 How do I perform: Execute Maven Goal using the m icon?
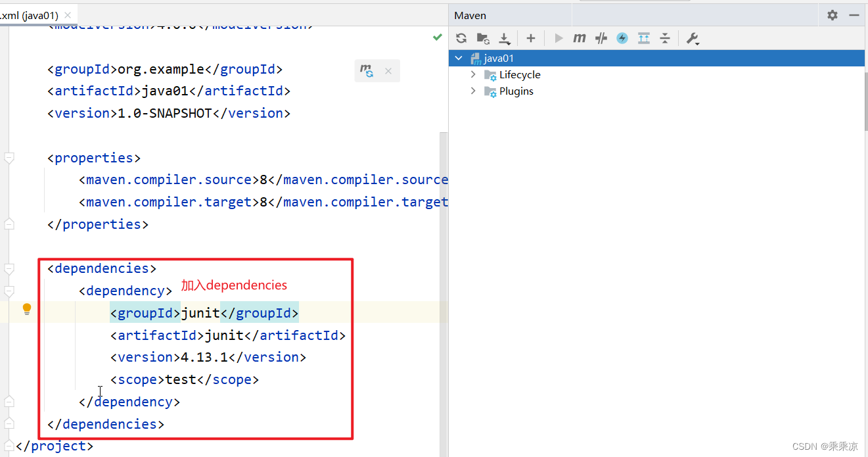pyautogui.click(x=579, y=38)
